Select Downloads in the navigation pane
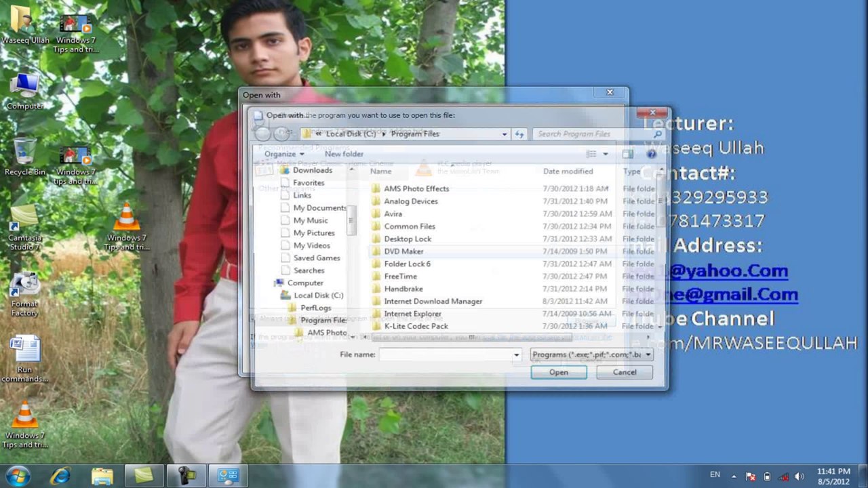This screenshot has width=868, height=488. pos(313,170)
